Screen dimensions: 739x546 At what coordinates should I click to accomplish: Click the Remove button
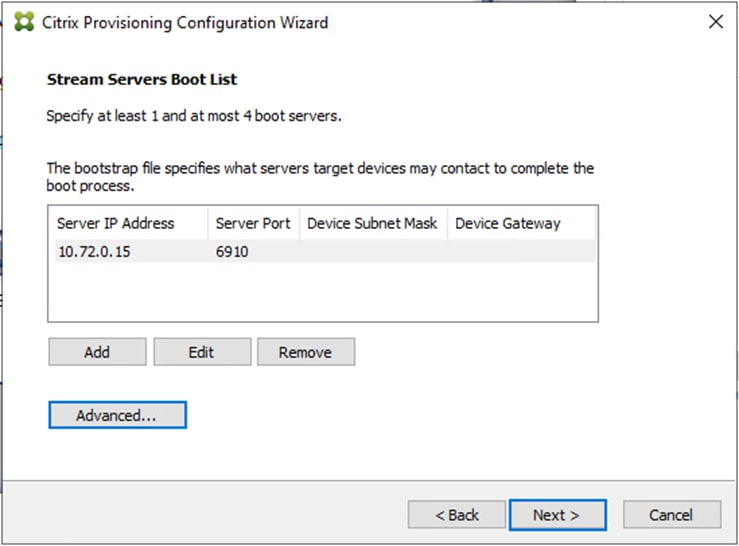[306, 352]
